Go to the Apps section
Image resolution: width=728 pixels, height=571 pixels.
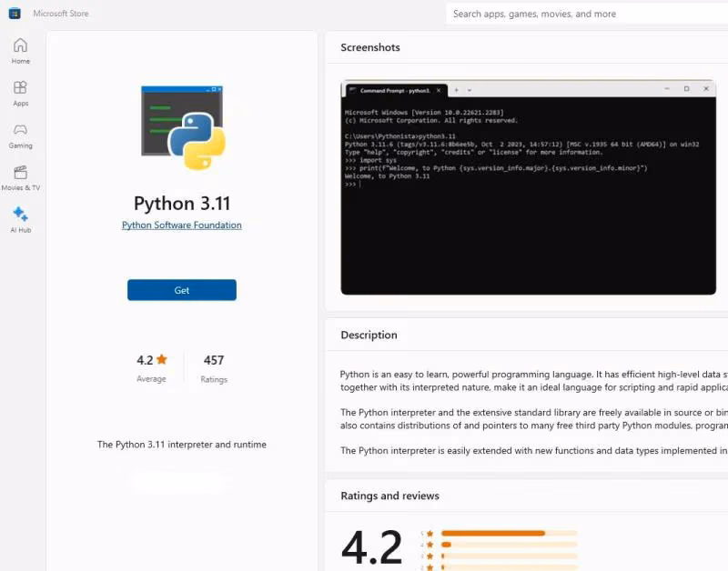(x=20, y=94)
